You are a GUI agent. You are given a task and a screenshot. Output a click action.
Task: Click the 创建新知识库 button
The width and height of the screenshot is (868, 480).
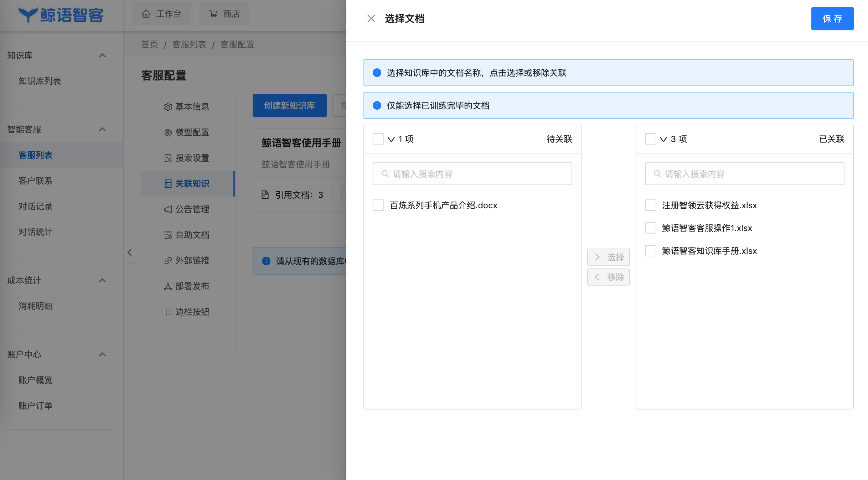point(289,105)
